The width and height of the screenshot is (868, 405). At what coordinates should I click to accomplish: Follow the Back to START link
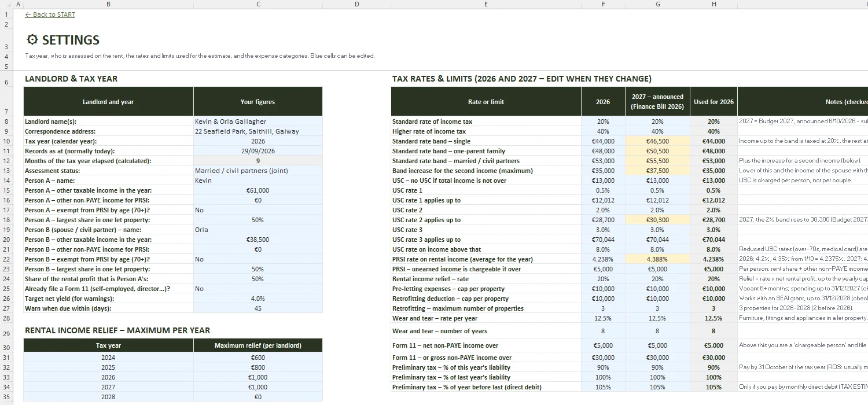coord(50,14)
